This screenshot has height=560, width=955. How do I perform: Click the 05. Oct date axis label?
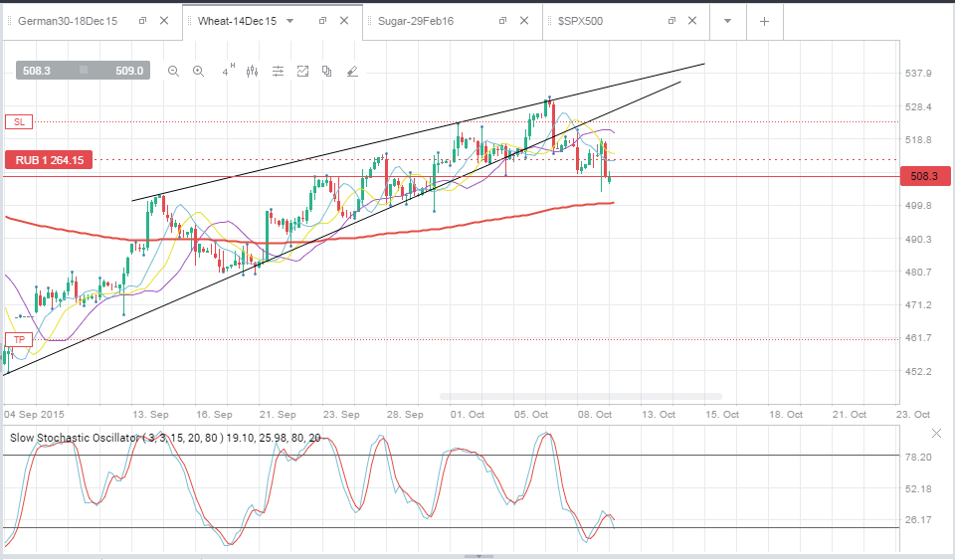tap(531, 415)
